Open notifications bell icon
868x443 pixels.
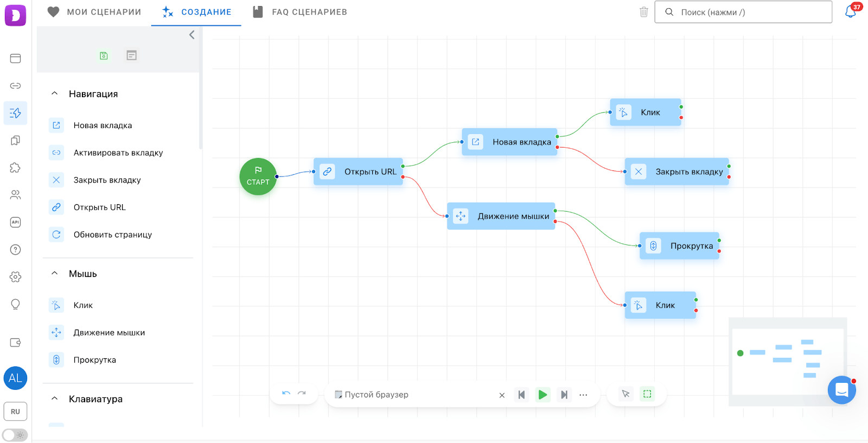[x=850, y=12]
